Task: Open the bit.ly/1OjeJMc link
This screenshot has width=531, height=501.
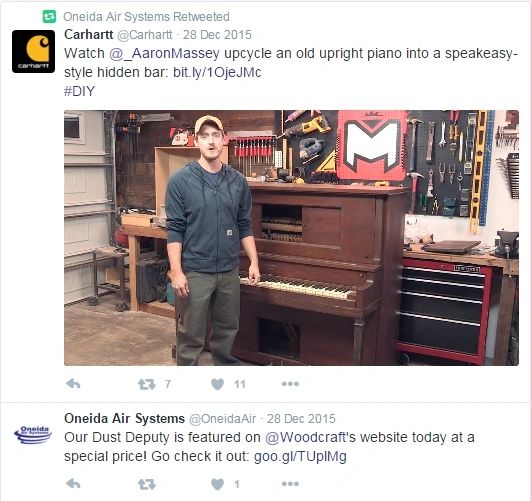Action: pyautogui.click(x=217, y=72)
